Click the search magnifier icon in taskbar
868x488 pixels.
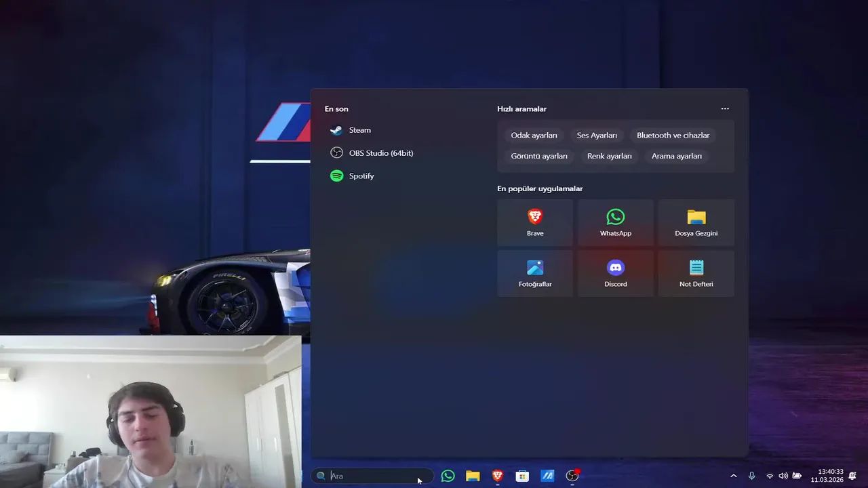321,476
